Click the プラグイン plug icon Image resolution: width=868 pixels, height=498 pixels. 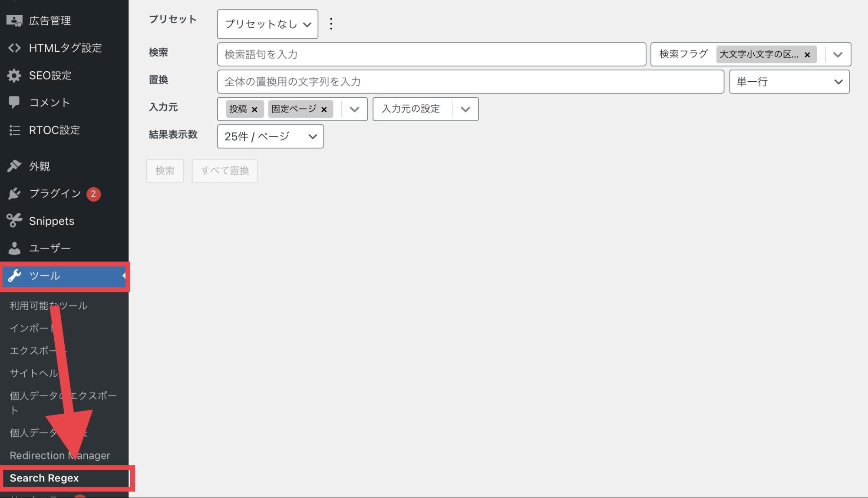click(14, 193)
